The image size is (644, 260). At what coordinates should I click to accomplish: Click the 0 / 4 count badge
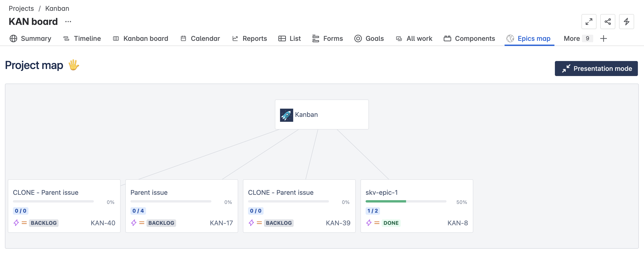point(138,211)
